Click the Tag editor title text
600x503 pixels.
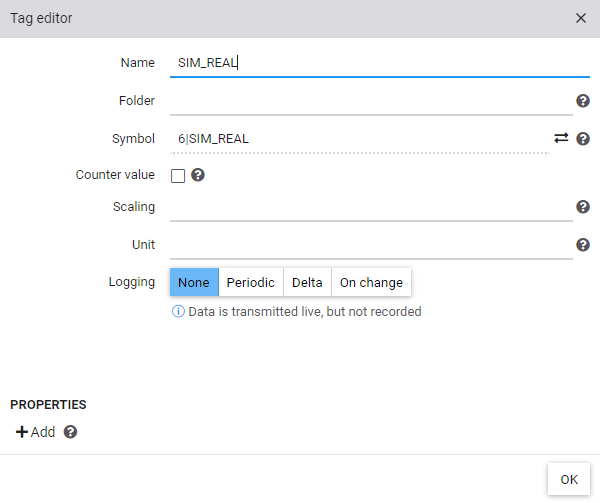point(41,18)
